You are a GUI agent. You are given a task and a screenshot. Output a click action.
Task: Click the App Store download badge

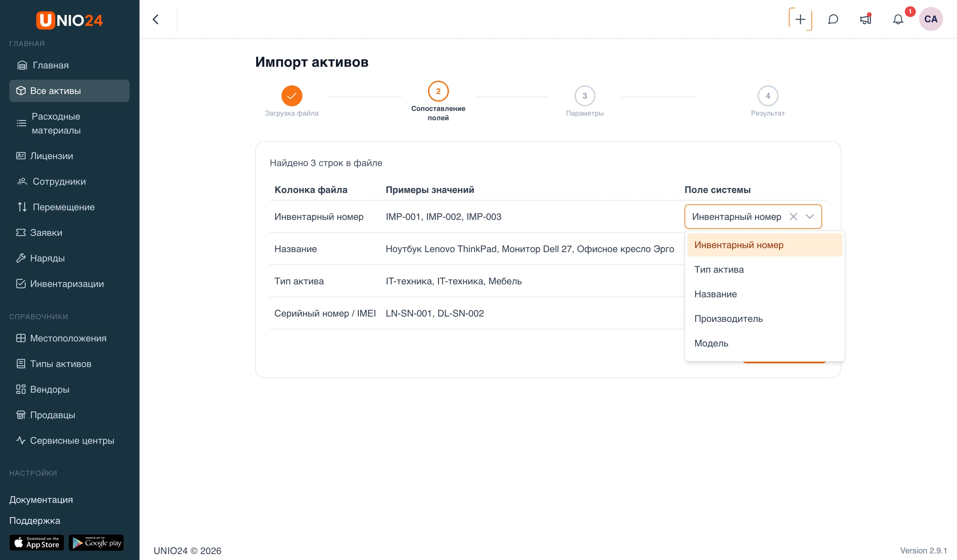(x=37, y=543)
